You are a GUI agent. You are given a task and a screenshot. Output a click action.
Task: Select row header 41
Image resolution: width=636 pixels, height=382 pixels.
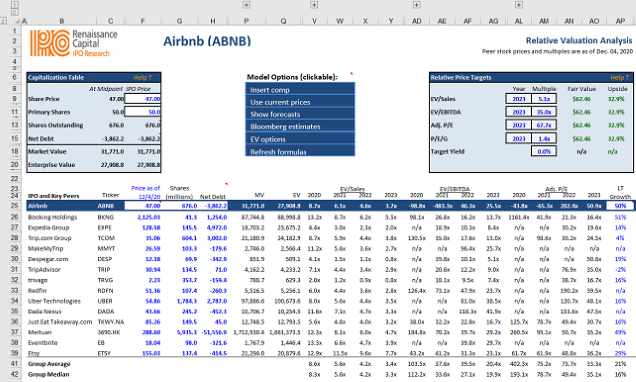pos(15,364)
